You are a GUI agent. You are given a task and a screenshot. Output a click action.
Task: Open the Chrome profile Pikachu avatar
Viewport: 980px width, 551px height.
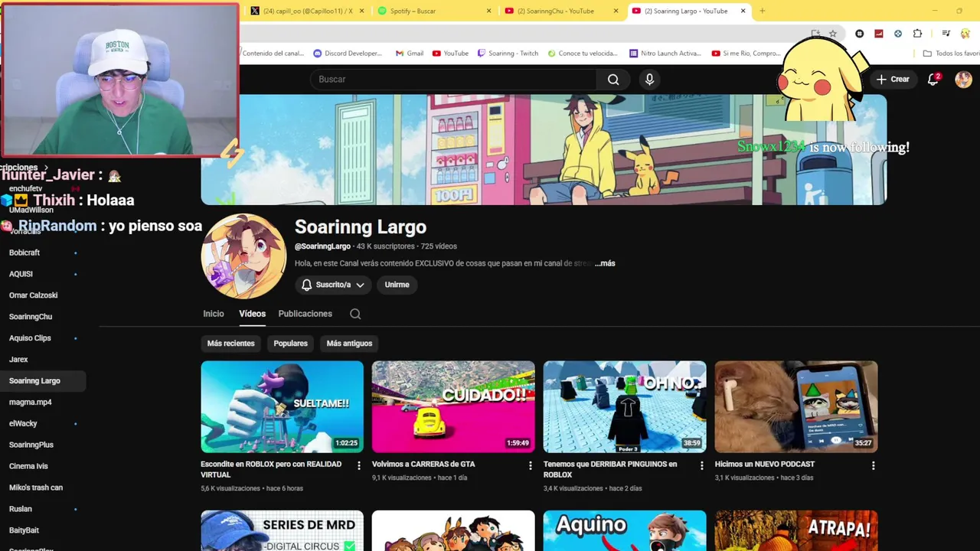966,34
